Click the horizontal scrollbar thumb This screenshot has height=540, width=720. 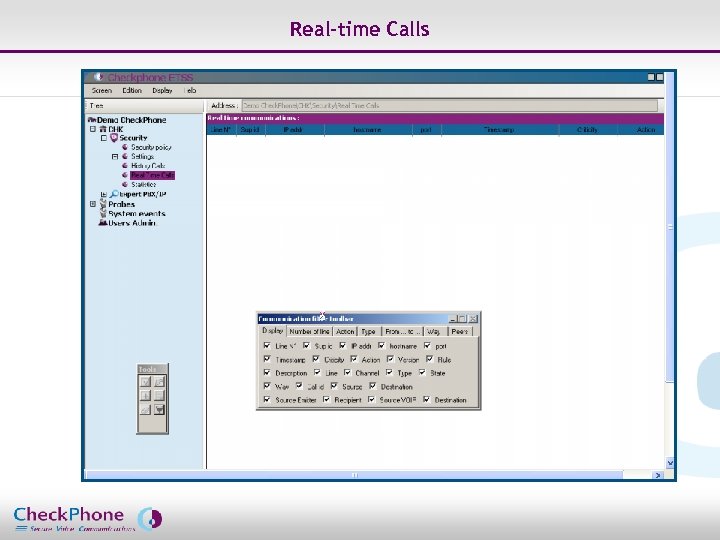coord(354,475)
